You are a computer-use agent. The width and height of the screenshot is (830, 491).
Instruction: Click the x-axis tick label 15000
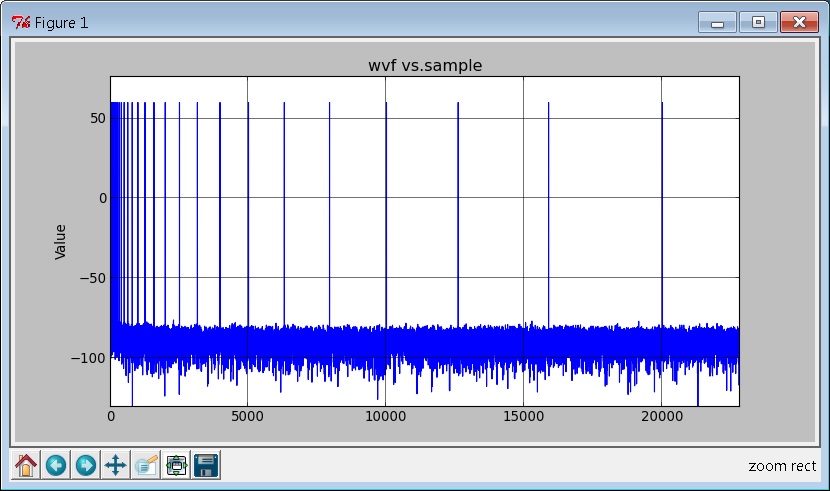(x=523, y=416)
